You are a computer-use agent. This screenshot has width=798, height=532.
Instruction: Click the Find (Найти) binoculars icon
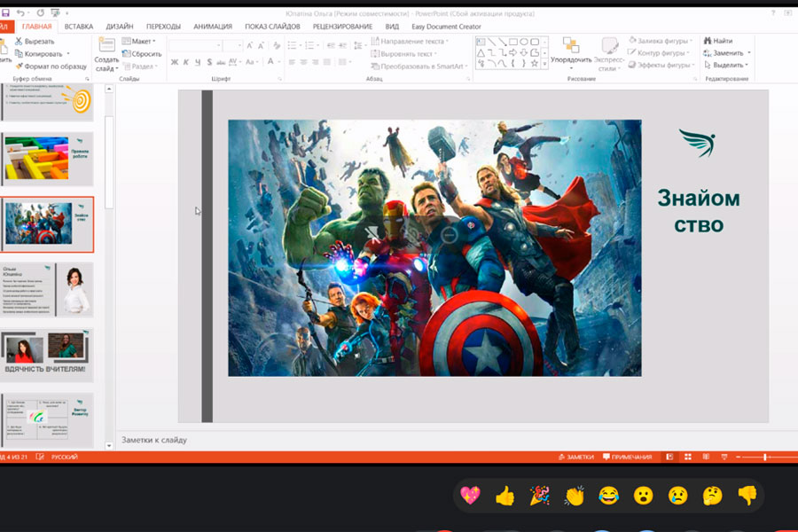coord(707,41)
